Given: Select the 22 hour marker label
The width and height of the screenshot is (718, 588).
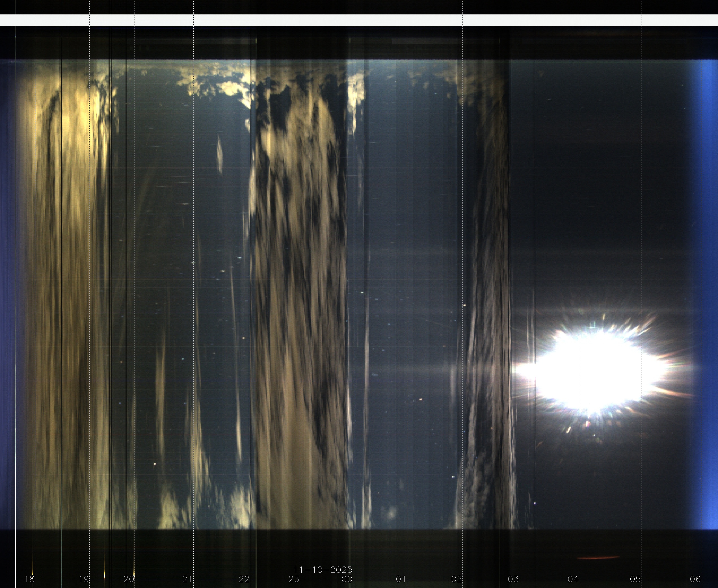Looking at the screenshot, I should tap(244, 579).
